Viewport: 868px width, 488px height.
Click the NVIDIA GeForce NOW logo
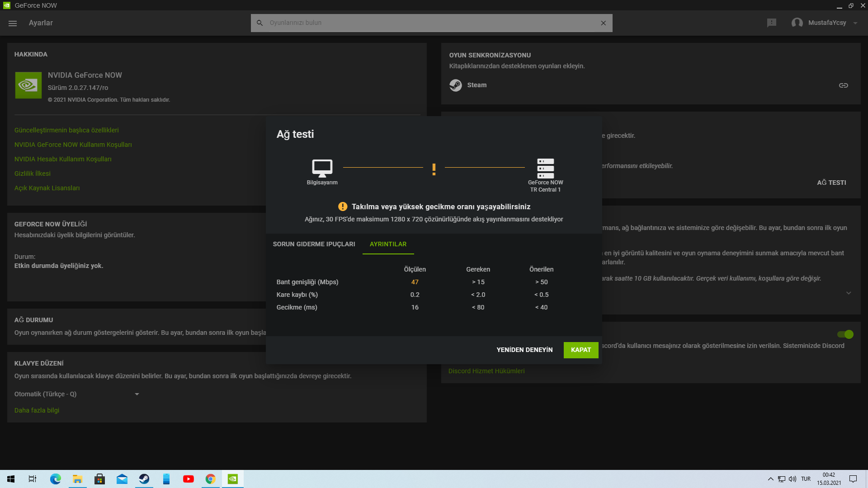[28, 85]
